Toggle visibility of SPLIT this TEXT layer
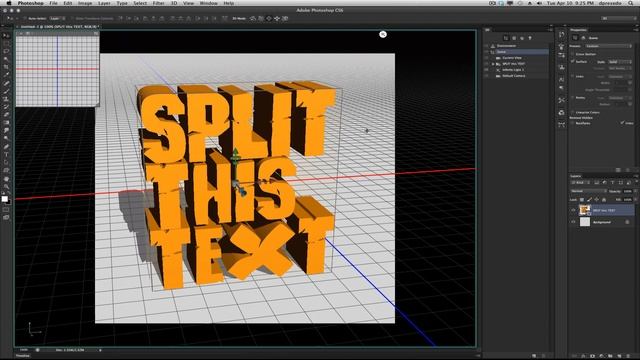Image resolution: width=640 pixels, height=360 pixels. tap(573, 210)
